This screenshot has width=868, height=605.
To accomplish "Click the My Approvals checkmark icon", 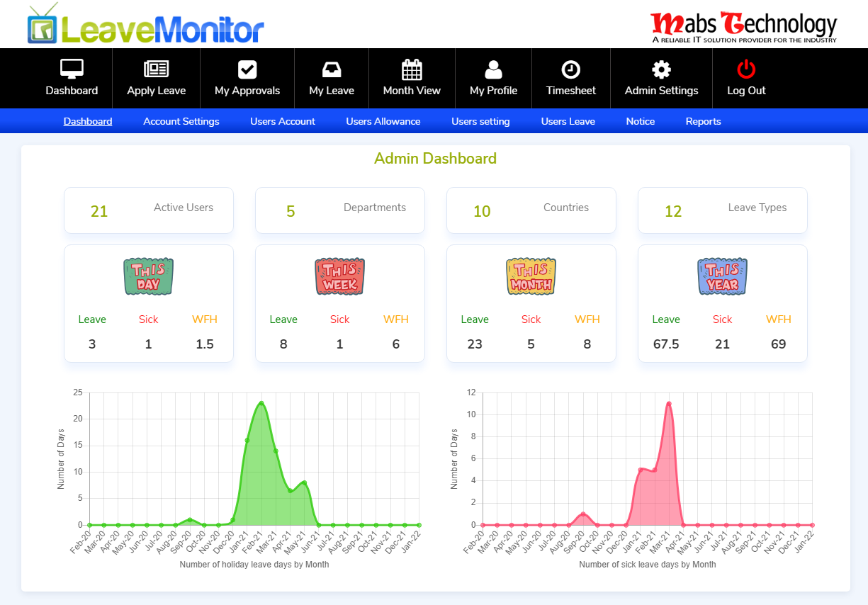I will 247,69.
